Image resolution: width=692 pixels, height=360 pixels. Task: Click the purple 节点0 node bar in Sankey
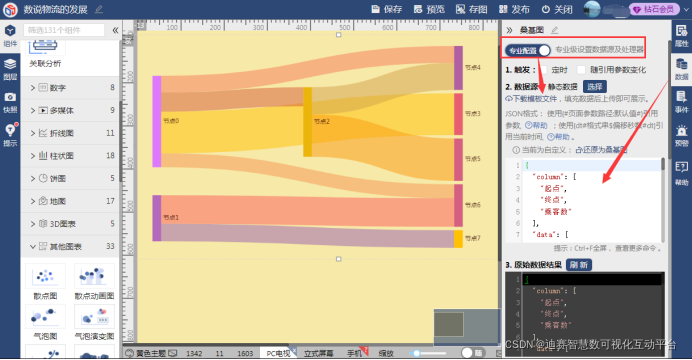click(157, 121)
